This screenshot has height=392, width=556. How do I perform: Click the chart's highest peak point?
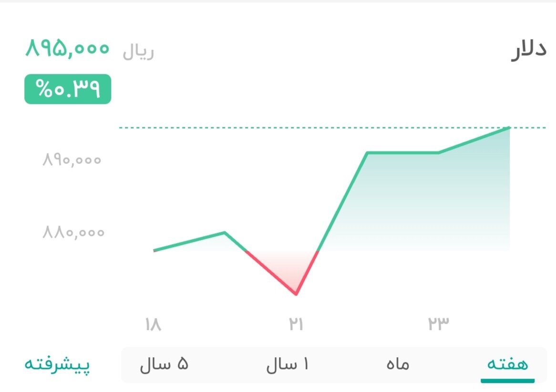click(509, 127)
